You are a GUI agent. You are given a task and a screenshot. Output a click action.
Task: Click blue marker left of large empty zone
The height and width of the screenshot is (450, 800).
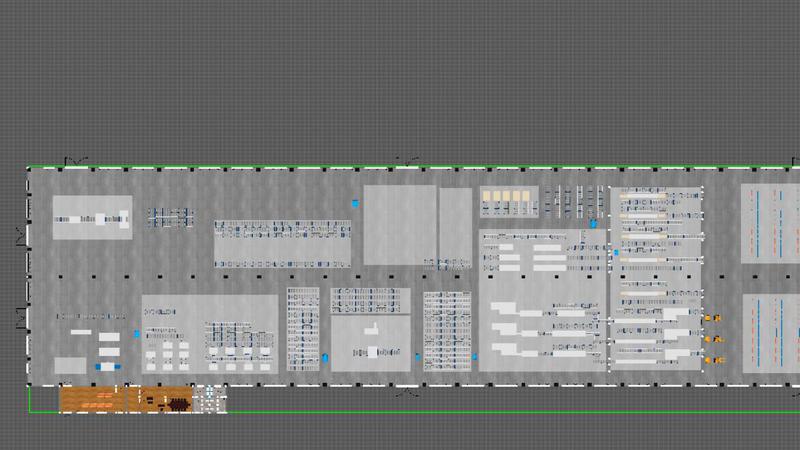click(354, 203)
